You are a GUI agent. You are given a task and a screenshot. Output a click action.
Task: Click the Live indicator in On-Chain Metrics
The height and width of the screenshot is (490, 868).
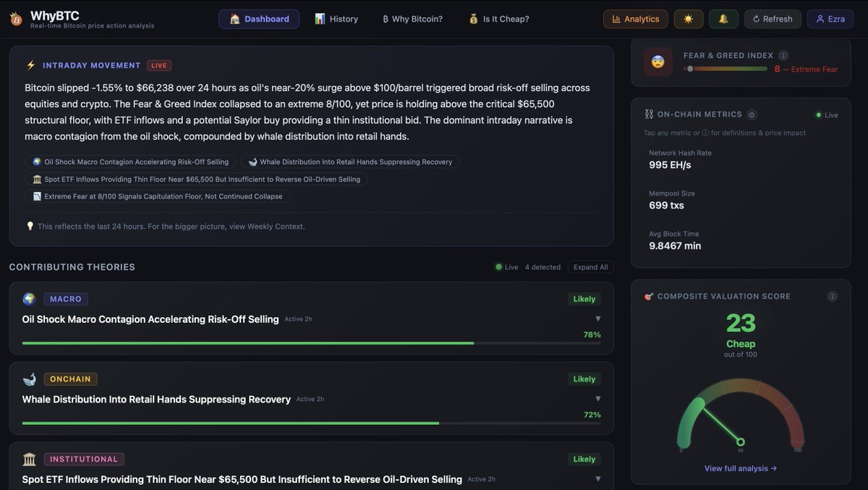[827, 115]
